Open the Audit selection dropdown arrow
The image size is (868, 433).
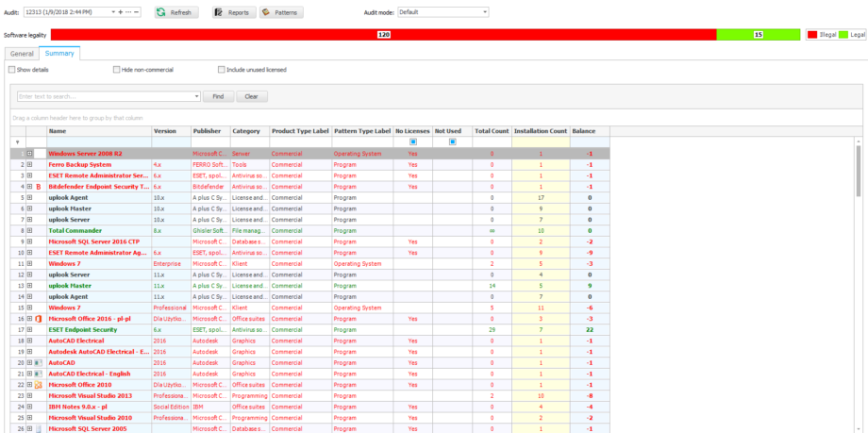coord(113,11)
